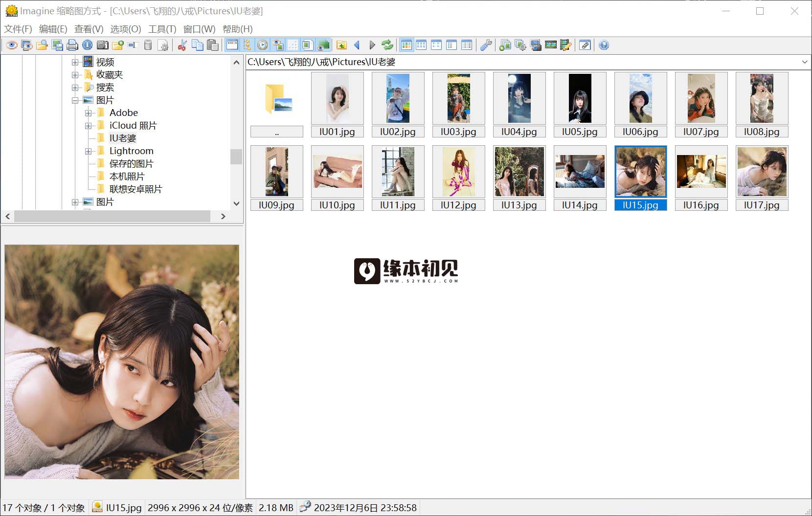Viewport: 812px width, 516px height.
Task: Select the parent folder '..' item
Action: coord(277,105)
